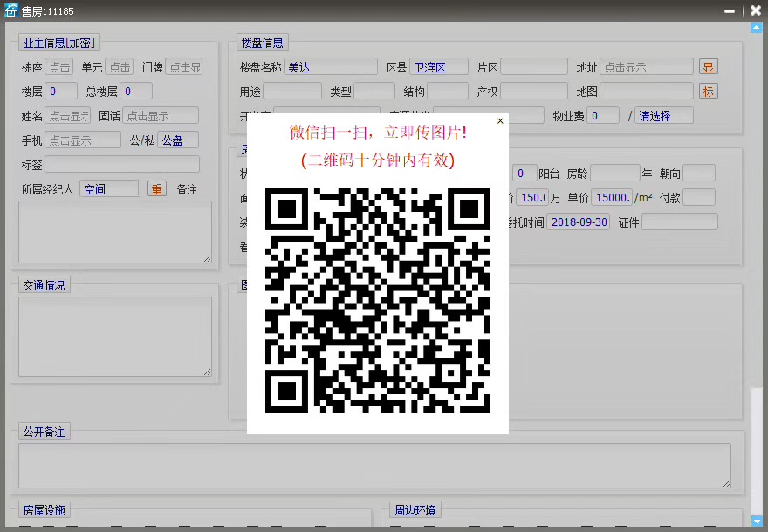Click the scrollbar down arrow
Screen dimensions: 768x532
[x=757, y=521]
